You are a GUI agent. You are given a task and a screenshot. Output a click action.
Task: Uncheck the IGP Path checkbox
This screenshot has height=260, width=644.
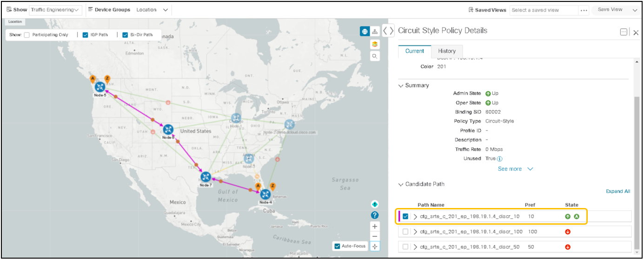[x=85, y=35]
